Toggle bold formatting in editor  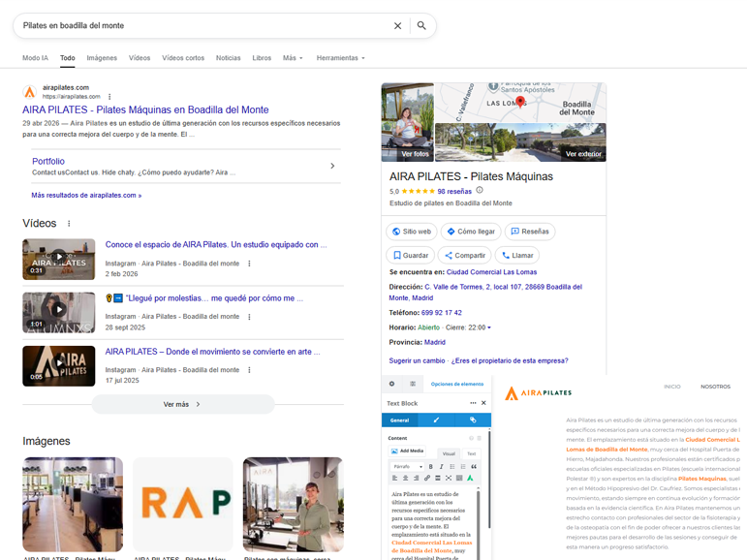pos(431,467)
